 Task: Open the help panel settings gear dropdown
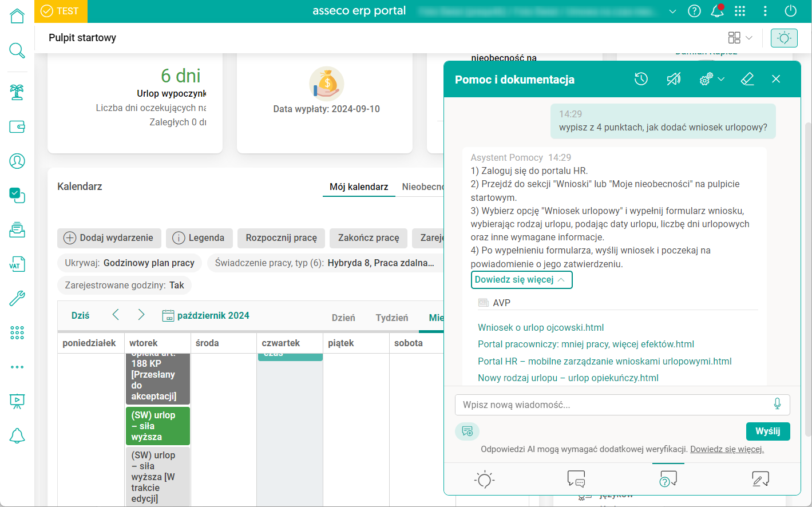pos(712,79)
